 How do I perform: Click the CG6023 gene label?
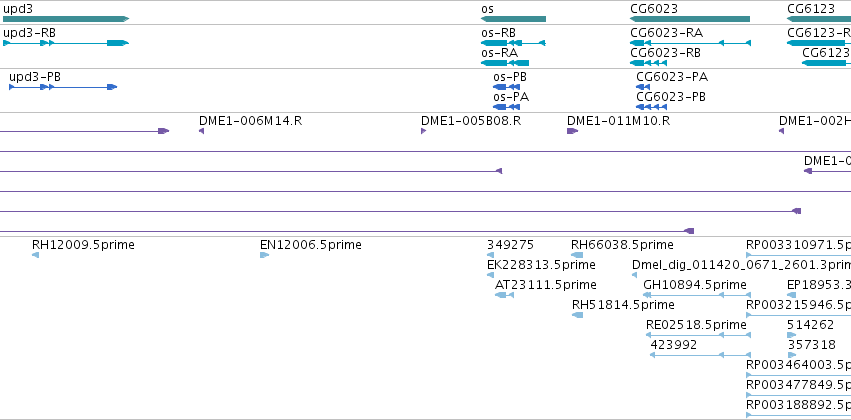(654, 9)
